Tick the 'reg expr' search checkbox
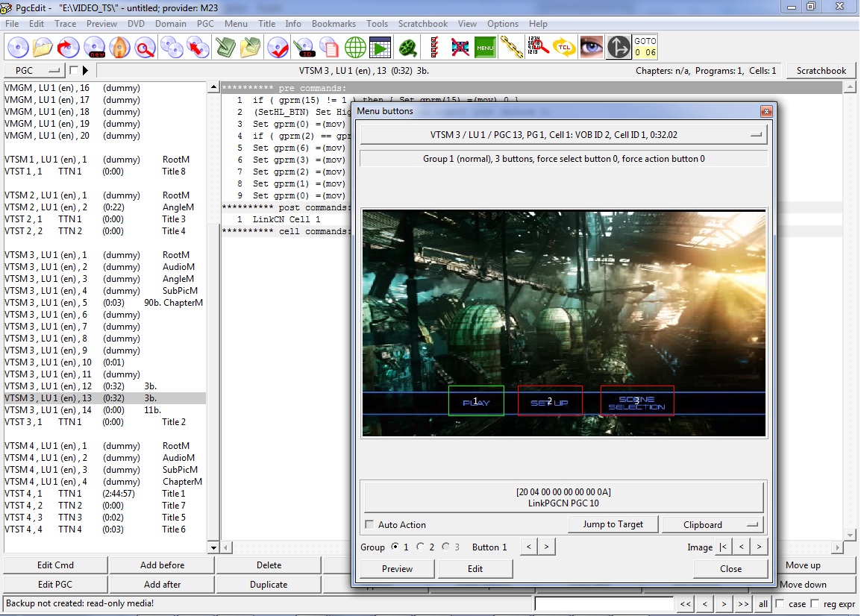Viewport: 861px width, 616px height. coord(815,603)
